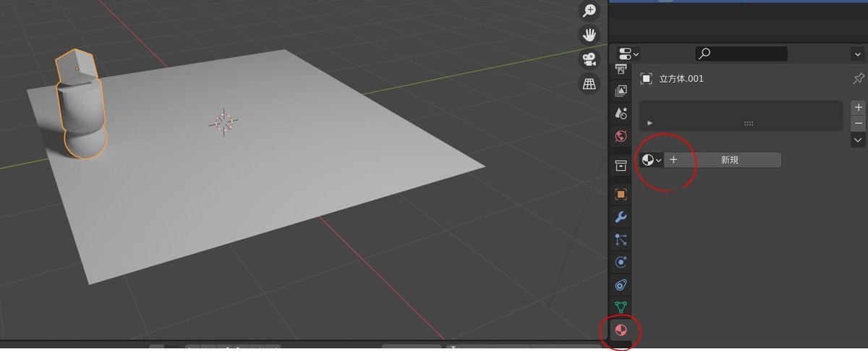
Task: Click the object icon beside 立方体.001
Action: 647,78
